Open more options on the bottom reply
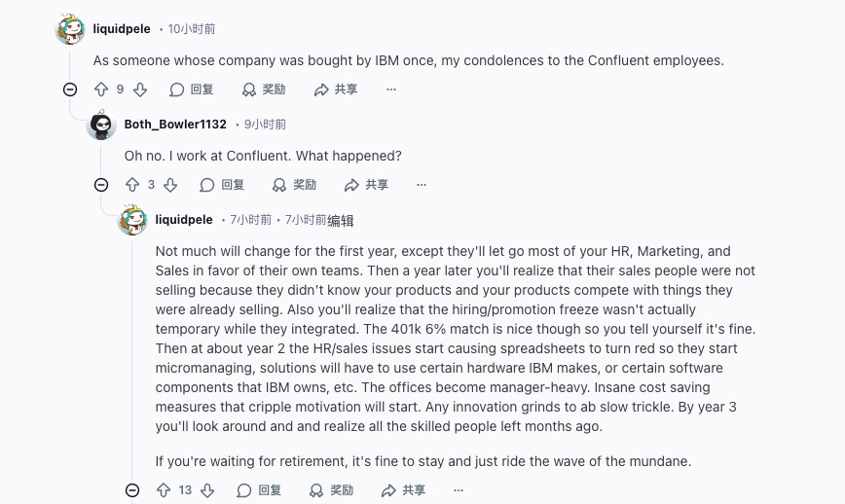The width and height of the screenshot is (845, 504). [x=459, y=490]
